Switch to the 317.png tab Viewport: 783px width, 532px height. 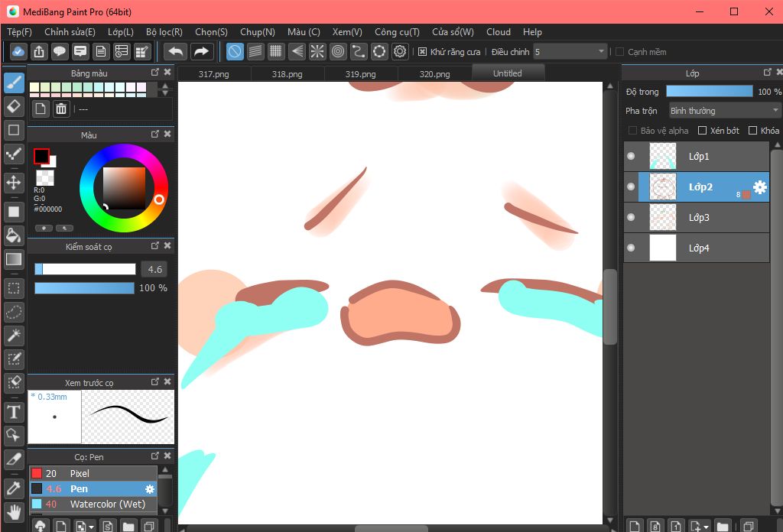click(x=214, y=74)
